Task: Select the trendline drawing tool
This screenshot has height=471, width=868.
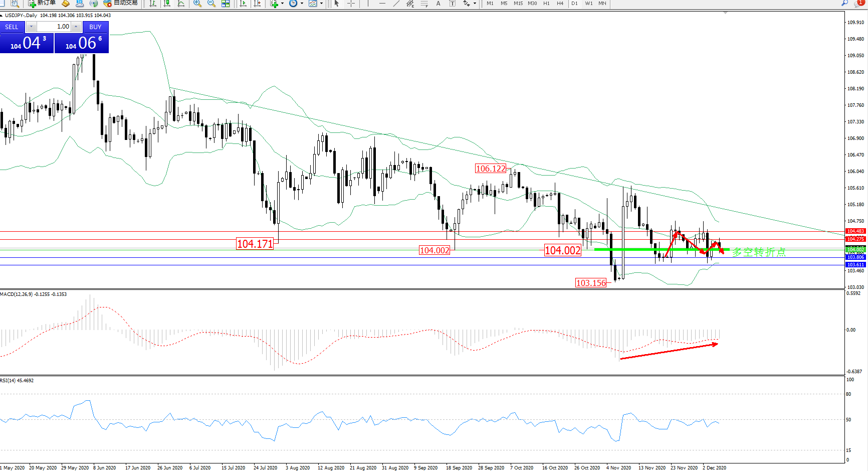Action: (x=396, y=4)
